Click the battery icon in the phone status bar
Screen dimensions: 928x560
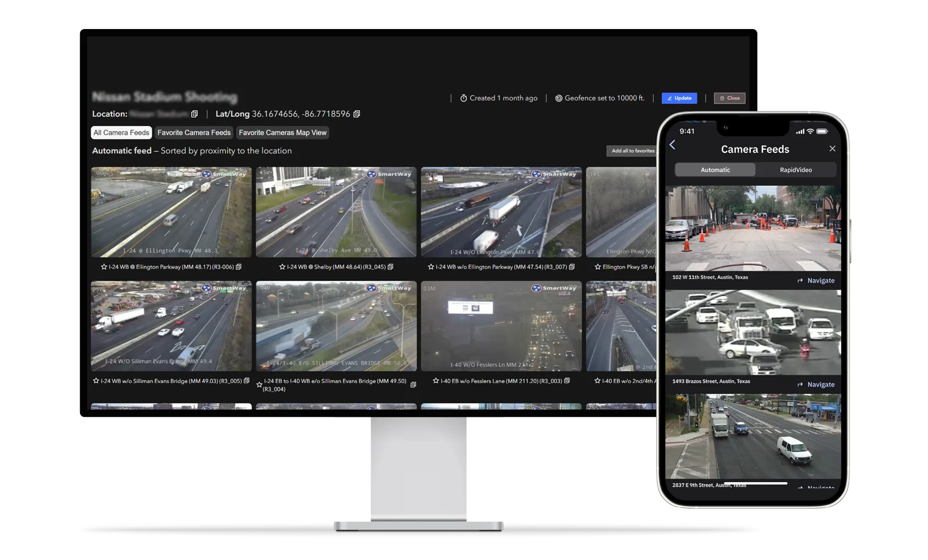click(x=822, y=132)
